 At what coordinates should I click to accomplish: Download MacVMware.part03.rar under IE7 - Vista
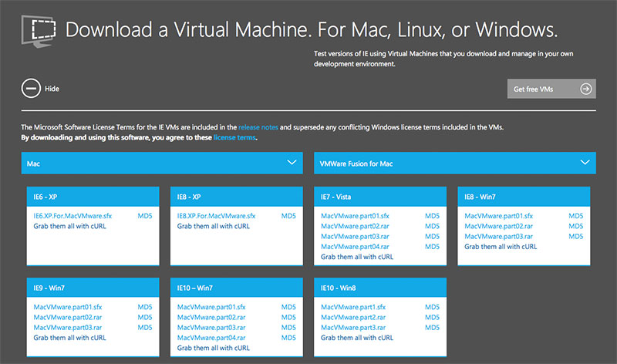(355, 236)
